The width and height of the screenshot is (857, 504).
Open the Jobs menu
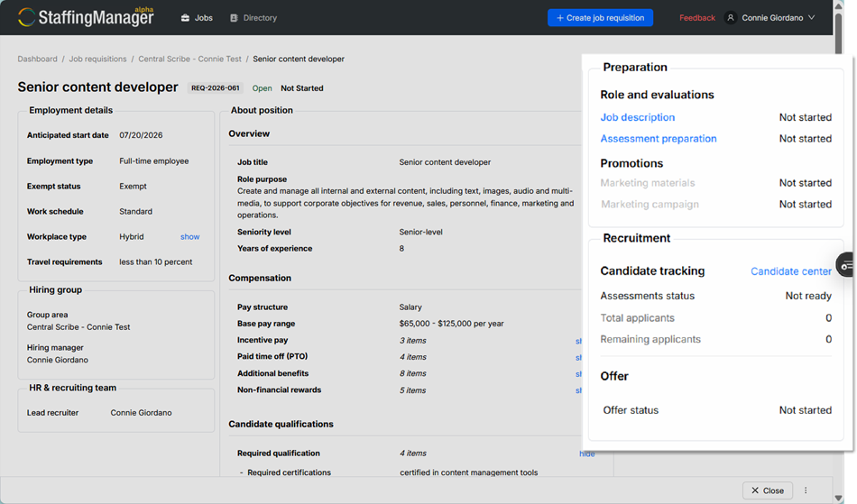coord(197,18)
